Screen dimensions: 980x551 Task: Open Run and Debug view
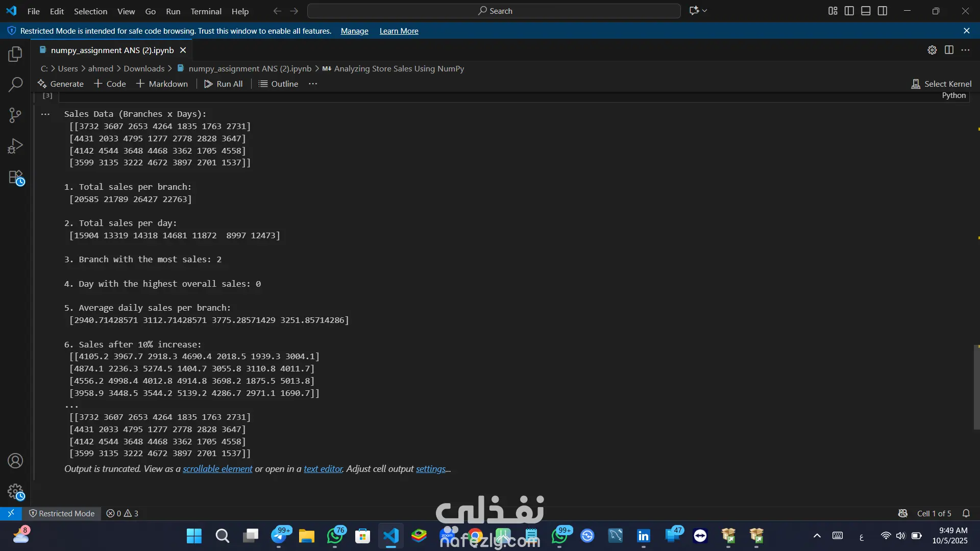[15, 146]
